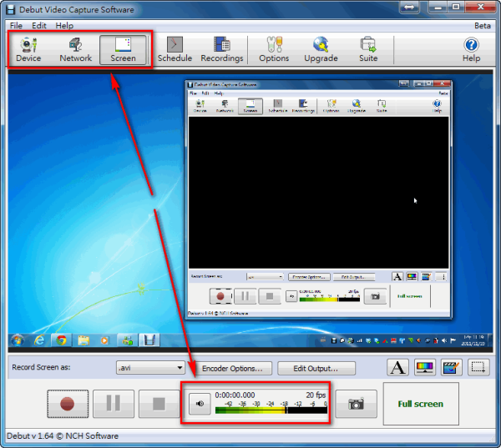The image size is (501, 448).
Task: Click the Record Screen as label
Action: (x=41, y=368)
